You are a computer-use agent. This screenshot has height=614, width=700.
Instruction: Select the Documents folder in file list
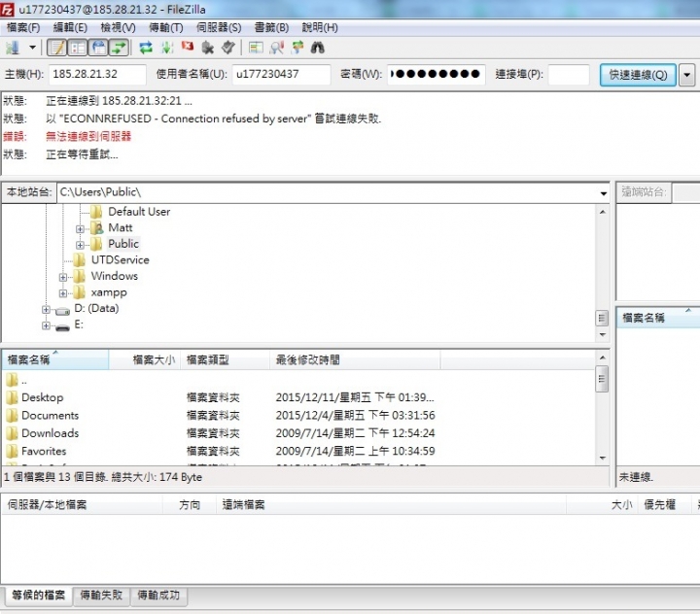(50, 415)
